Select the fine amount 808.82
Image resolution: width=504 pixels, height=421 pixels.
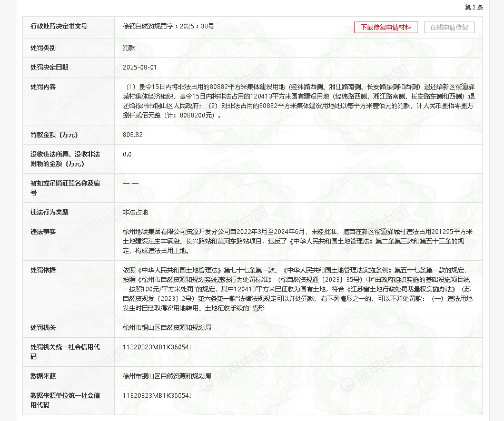133,135
